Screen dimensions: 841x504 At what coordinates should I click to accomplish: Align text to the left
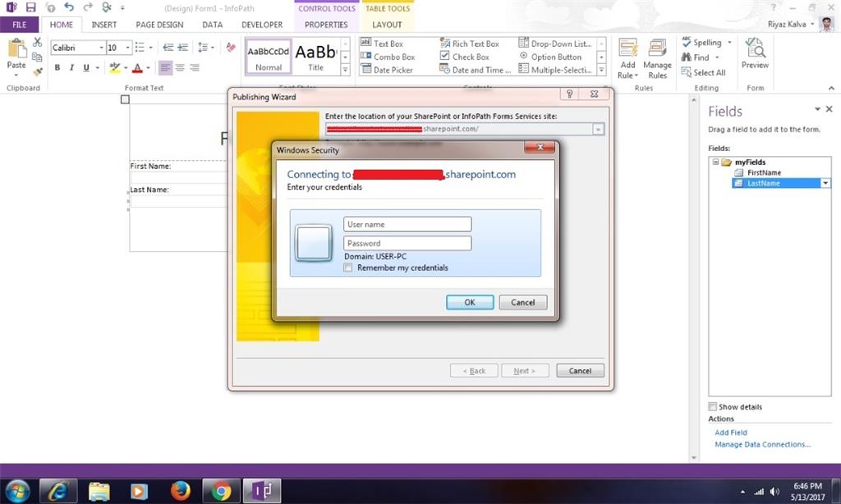point(165,67)
